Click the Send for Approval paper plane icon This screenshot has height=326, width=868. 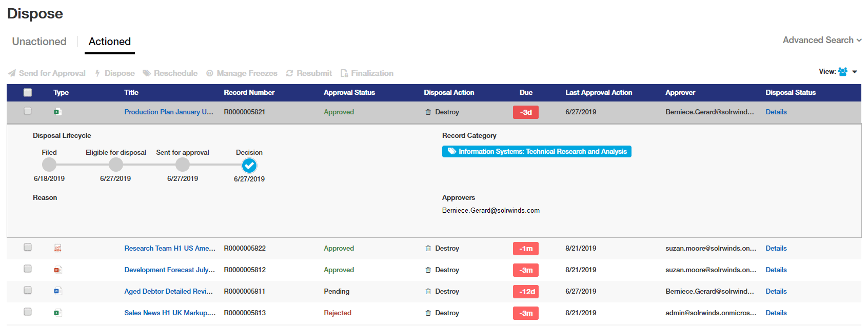coord(12,73)
